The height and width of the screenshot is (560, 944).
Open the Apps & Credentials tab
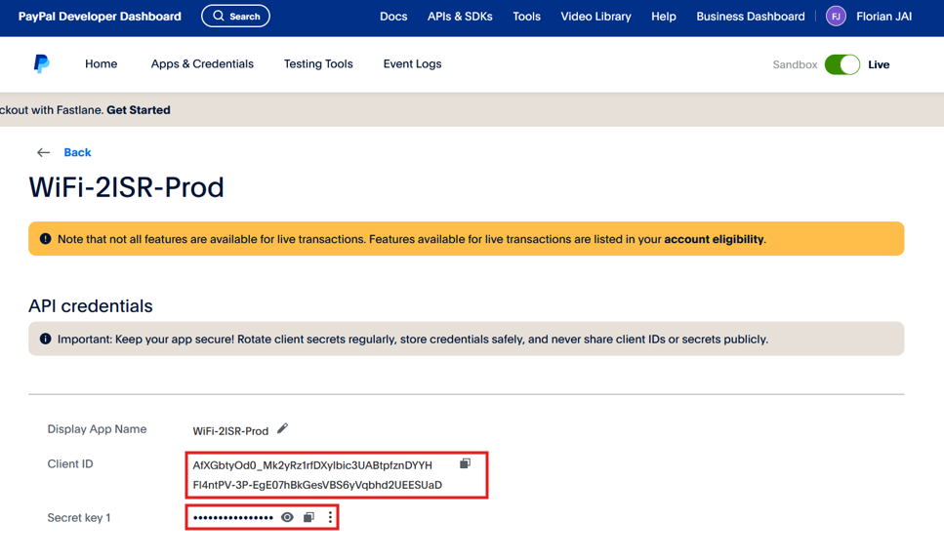pos(202,64)
